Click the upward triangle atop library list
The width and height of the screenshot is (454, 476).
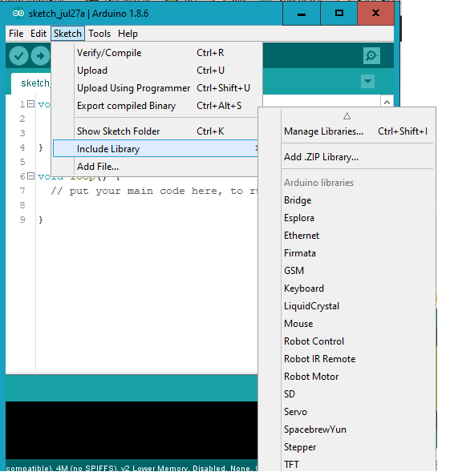pos(347,116)
